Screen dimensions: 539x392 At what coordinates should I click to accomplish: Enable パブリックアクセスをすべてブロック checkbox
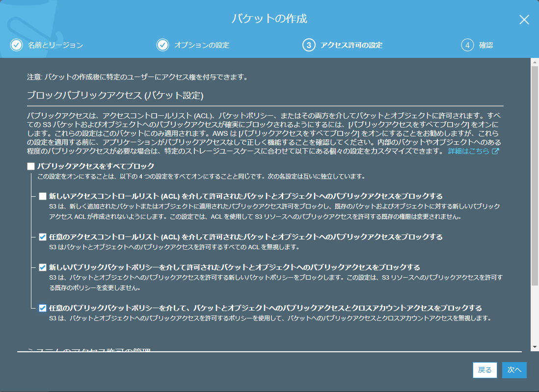pos(31,166)
